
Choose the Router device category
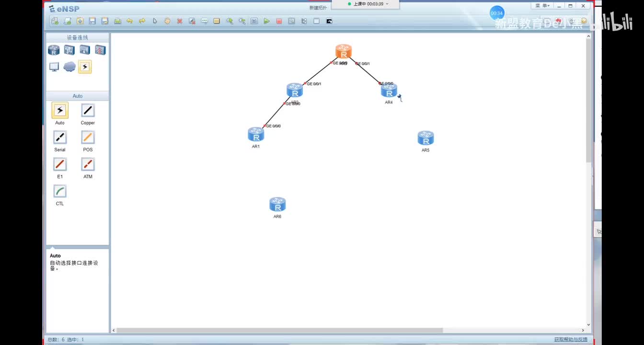[x=54, y=50]
